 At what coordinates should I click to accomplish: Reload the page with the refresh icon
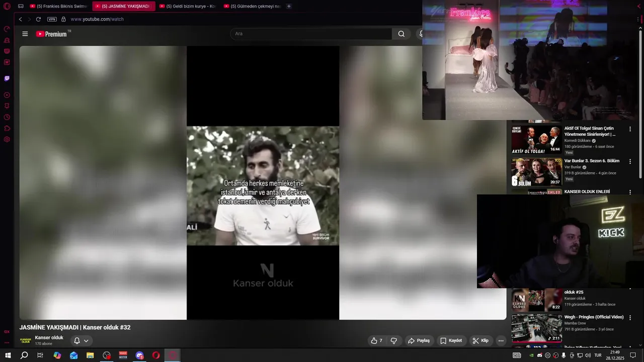(x=38, y=19)
